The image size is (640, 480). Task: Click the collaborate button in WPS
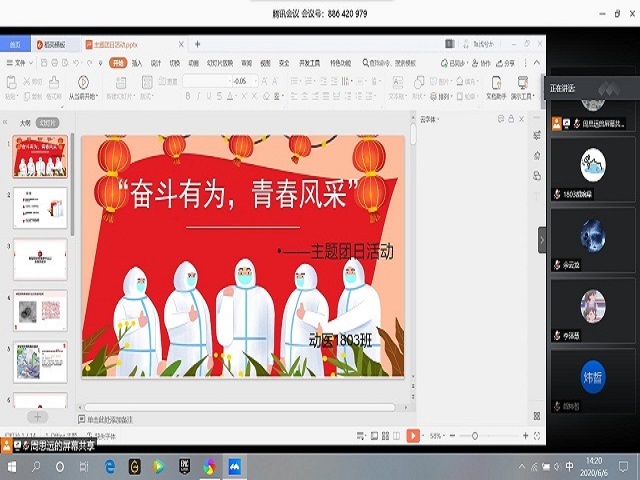[x=481, y=63]
